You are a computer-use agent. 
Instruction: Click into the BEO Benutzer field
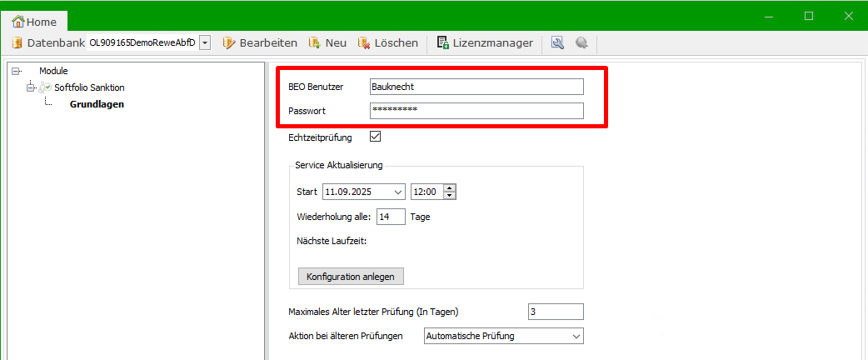(476, 87)
